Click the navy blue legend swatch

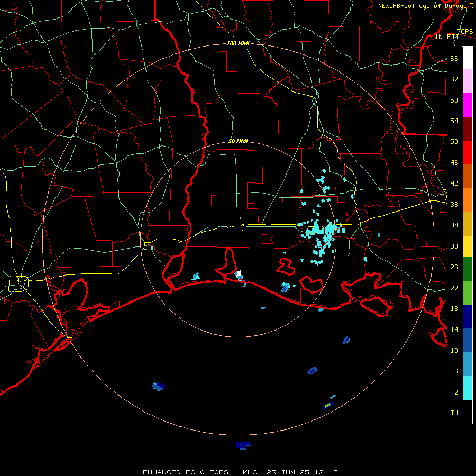point(467,317)
